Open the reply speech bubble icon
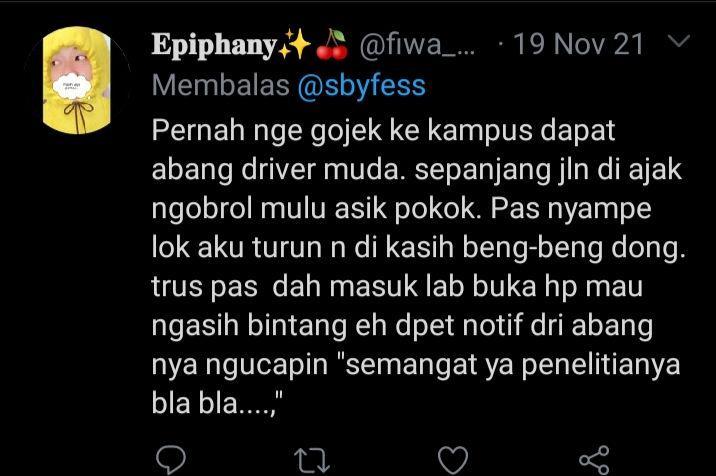716x476 pixels. tap(171, 460)
